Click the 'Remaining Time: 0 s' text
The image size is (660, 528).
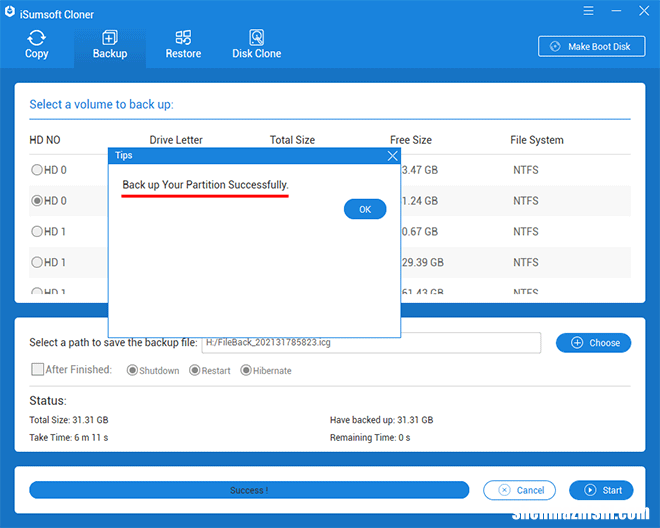(370, 437)
